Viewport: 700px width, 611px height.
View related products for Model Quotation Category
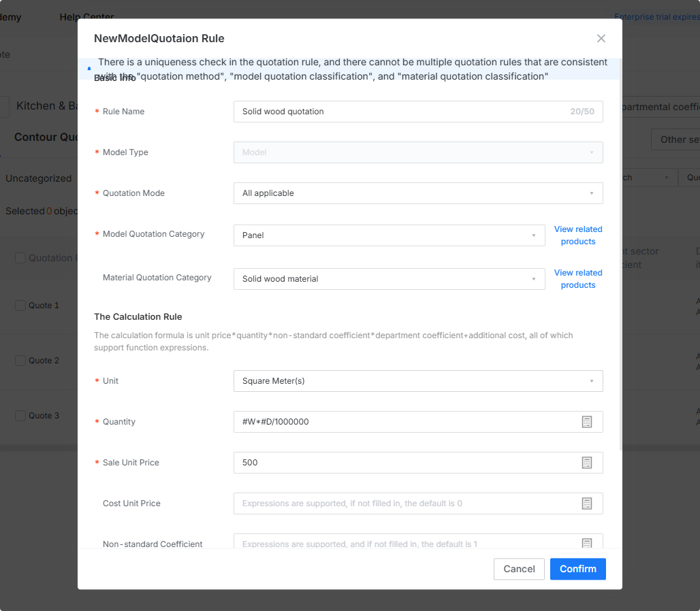tap(577, 235)
